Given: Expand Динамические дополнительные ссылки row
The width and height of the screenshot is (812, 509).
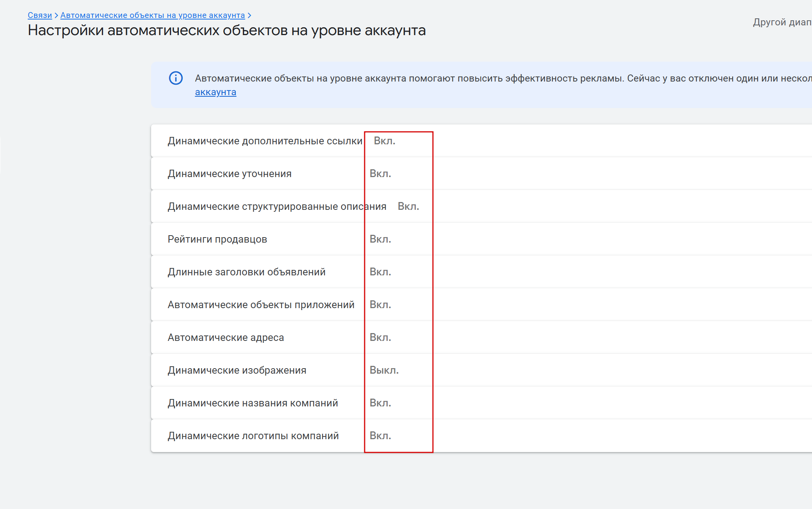Looking at the screenshot, I should pyautogui.click(x=265, y=141).
